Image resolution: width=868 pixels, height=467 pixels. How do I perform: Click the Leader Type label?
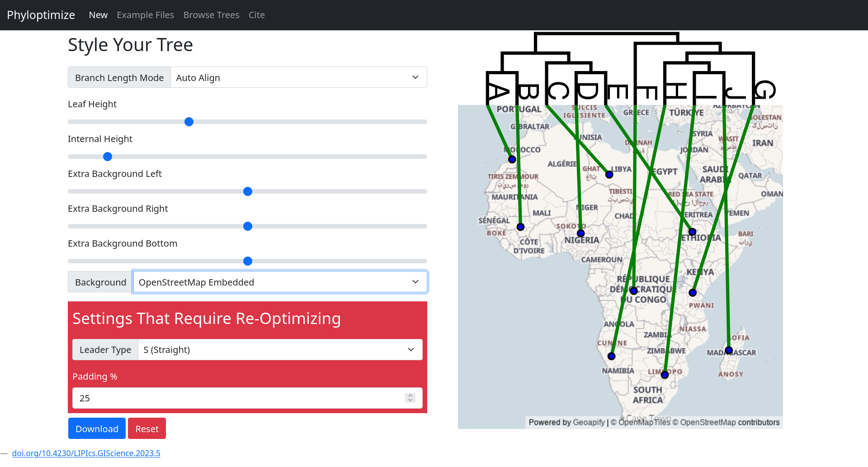click(105, 350)
